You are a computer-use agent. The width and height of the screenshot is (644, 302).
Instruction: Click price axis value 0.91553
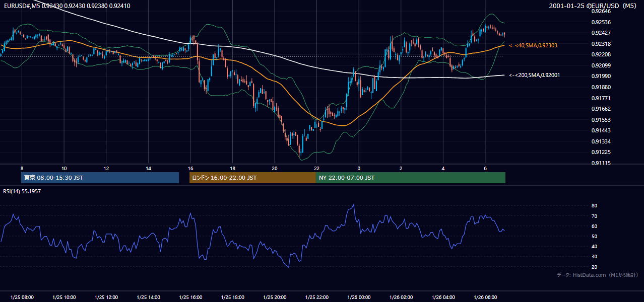(601, 120)
